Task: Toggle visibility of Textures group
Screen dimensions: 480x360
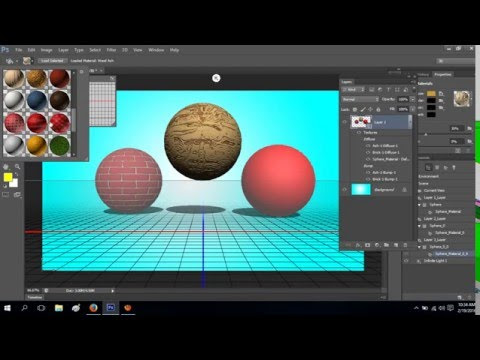Action: click(359, 132)
